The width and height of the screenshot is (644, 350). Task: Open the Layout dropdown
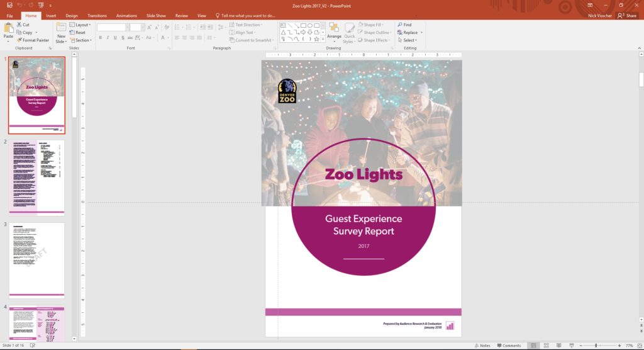(80, 25)
